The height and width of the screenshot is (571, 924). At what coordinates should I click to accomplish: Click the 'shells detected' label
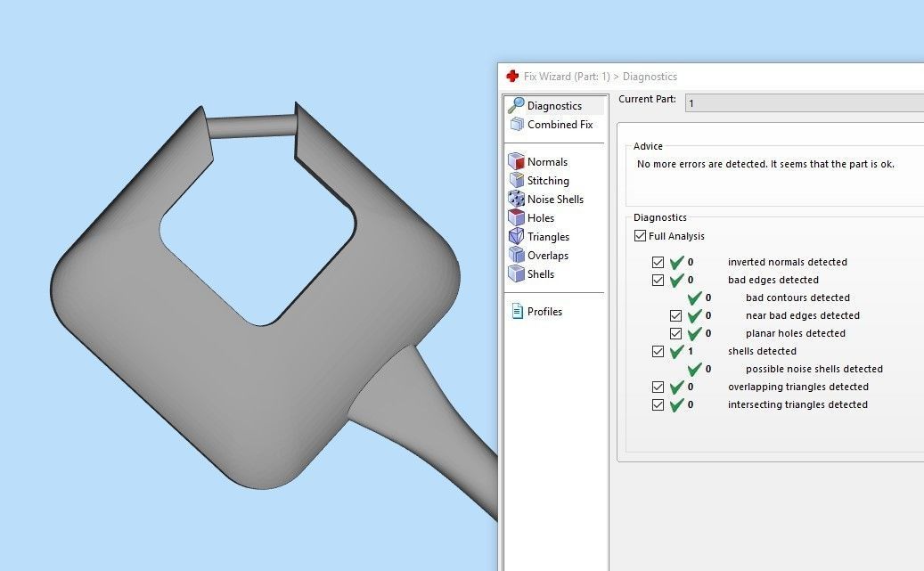[762, 351]
